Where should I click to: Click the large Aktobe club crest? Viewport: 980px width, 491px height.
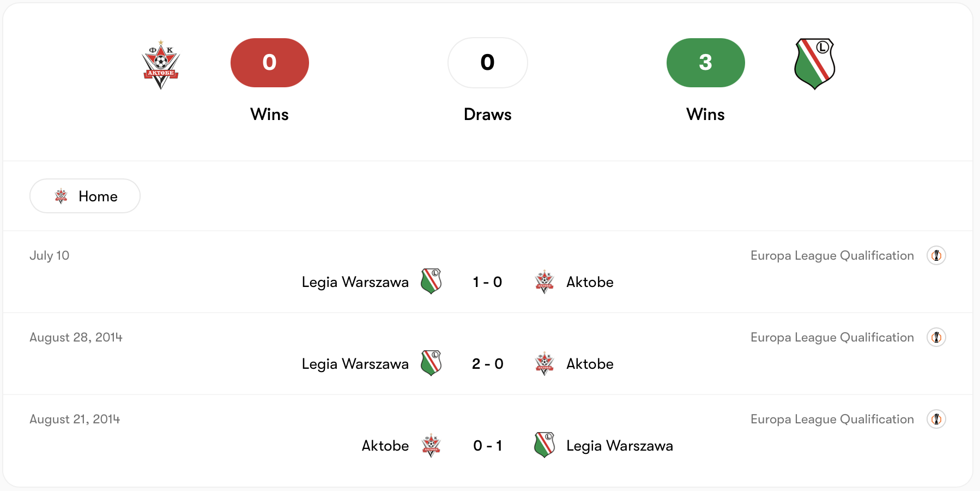click(x=161, y=64)
